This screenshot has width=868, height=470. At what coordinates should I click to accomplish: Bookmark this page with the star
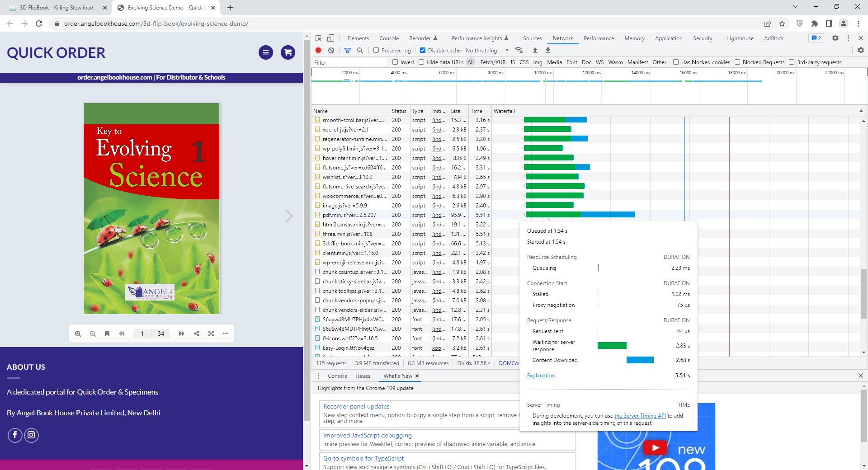point(782,23)
